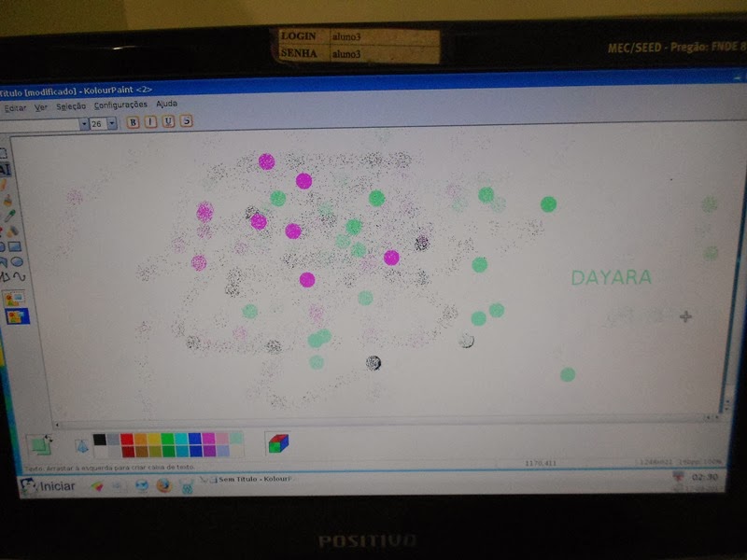Choose the Ellipse shape tool
The height and width of the screenshot is (560, 747).
click(x=17, y=261)
